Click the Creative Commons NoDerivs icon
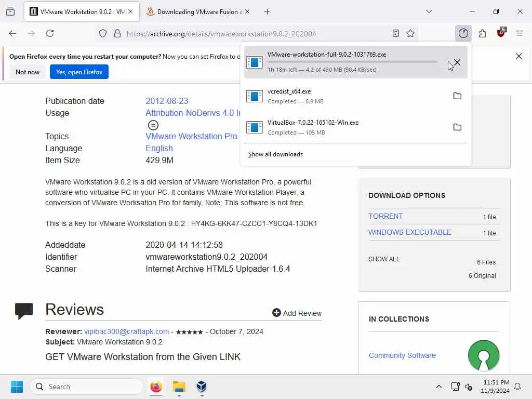 pyautogui.click(x=153, y=125)
